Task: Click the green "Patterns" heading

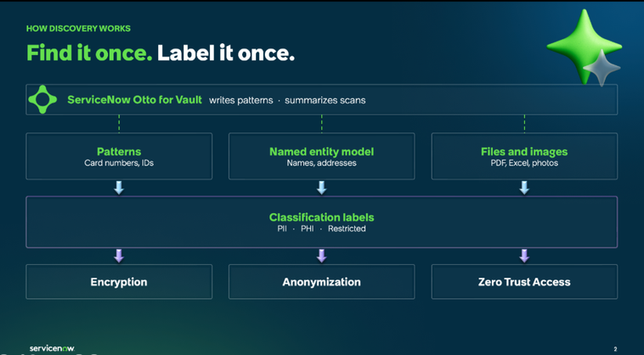Action: pos(119,151)
